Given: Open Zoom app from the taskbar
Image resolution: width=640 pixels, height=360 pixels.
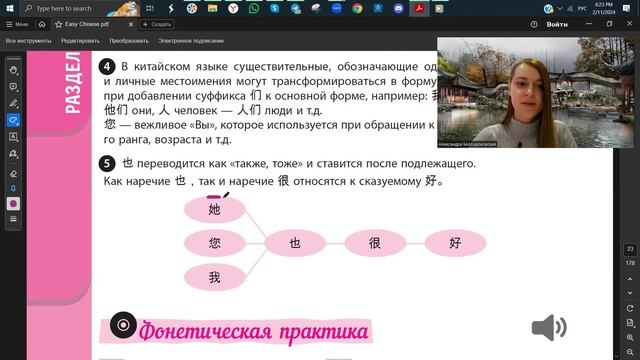Looking at the screenshot, I should click(x=336, y=8).
